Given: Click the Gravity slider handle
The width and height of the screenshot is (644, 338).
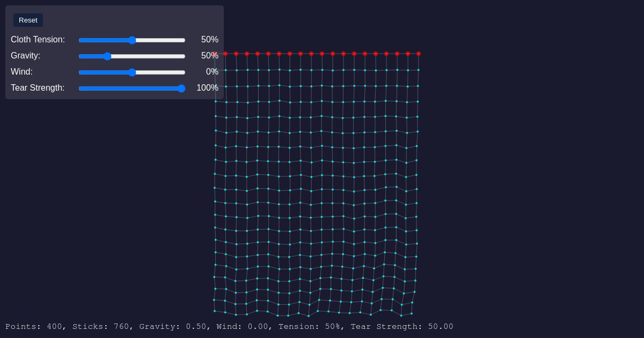Looking at the screenshot, I should point(107,56).
